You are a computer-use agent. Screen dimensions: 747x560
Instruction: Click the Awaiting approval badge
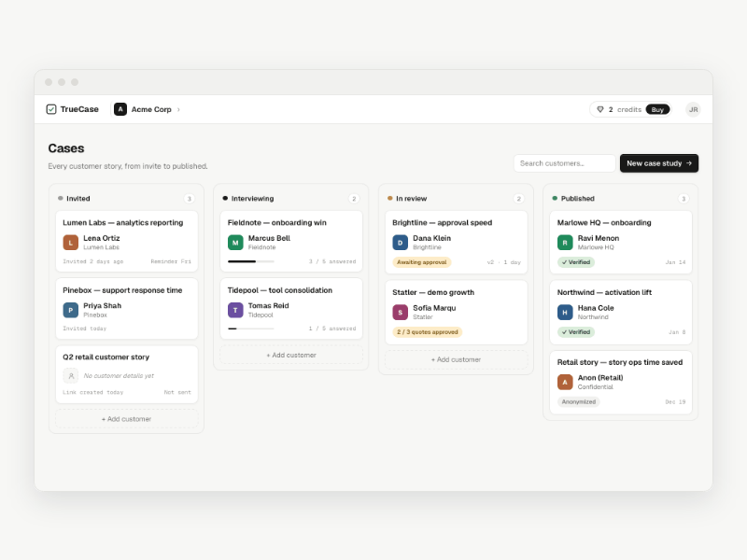422,262
